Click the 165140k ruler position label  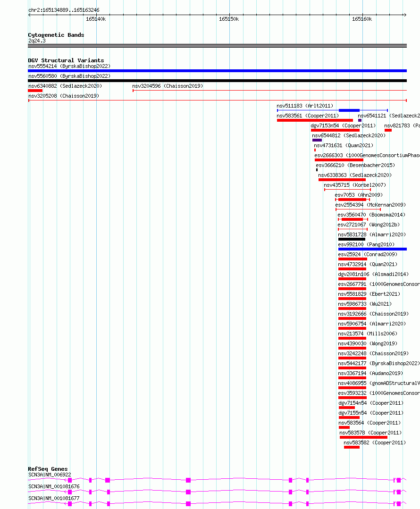[96, 19]
